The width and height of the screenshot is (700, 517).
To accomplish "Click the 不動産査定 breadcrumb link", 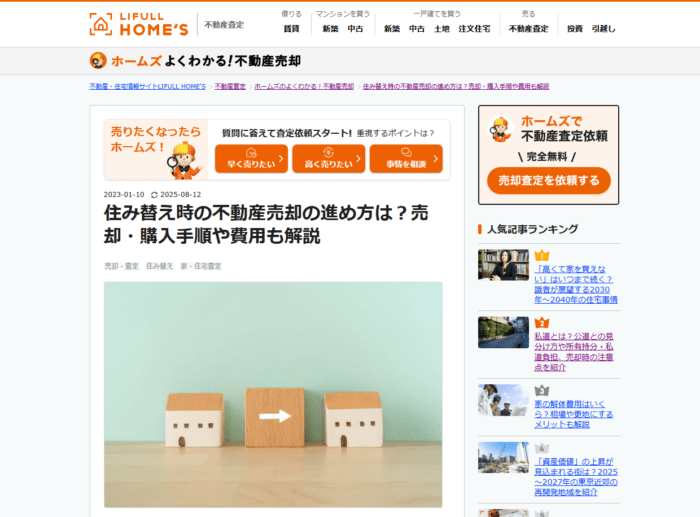I will point(230,86).
